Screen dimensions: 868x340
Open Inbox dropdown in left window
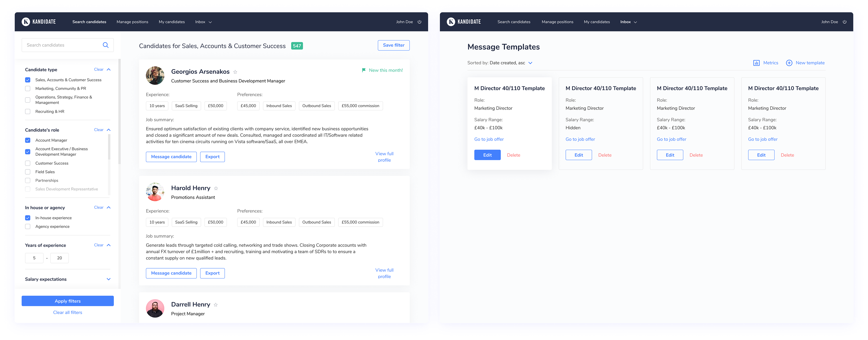203,22
